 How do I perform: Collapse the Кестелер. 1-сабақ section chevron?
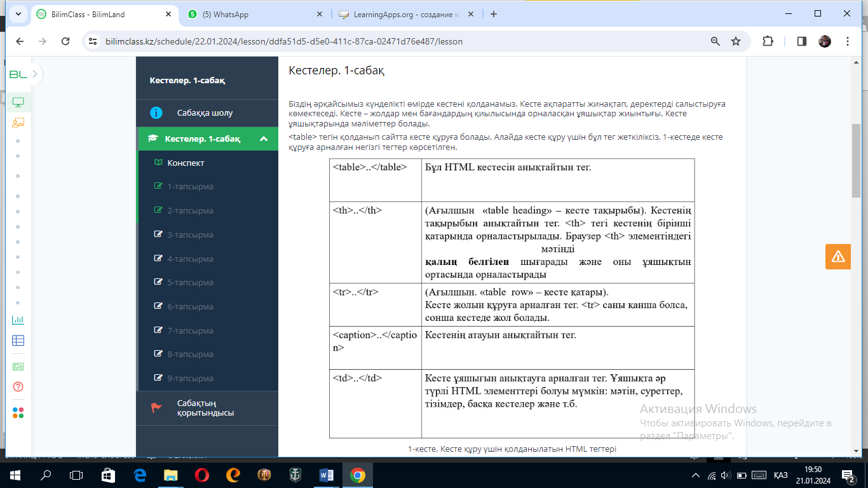[x=264, y=139]
